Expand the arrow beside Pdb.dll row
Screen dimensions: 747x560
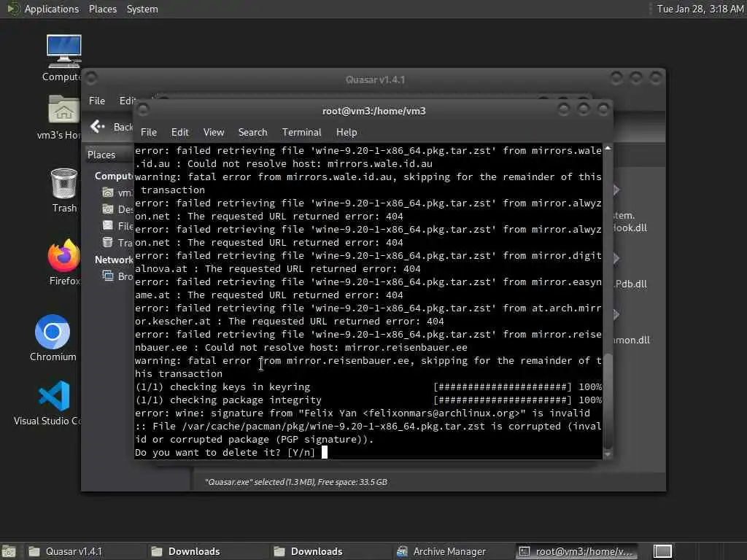pos(616,259)
